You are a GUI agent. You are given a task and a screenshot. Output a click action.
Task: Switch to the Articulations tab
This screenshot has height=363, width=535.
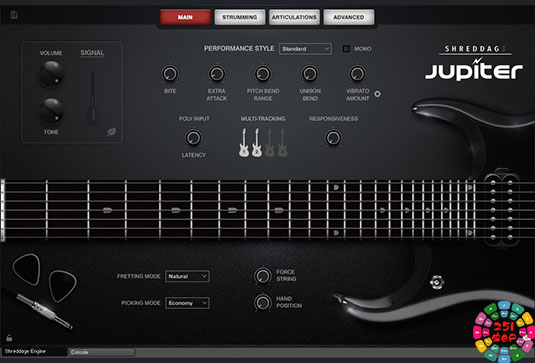pyautogui.click(x=294, y=17)
